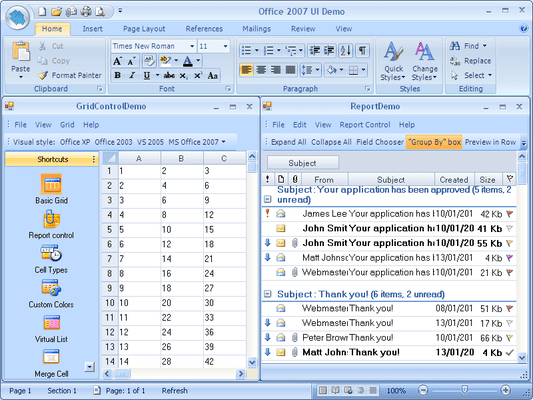Collapse 'Your application has been approved' group
This screenshot has height=400, width=533.
point(268,199)
